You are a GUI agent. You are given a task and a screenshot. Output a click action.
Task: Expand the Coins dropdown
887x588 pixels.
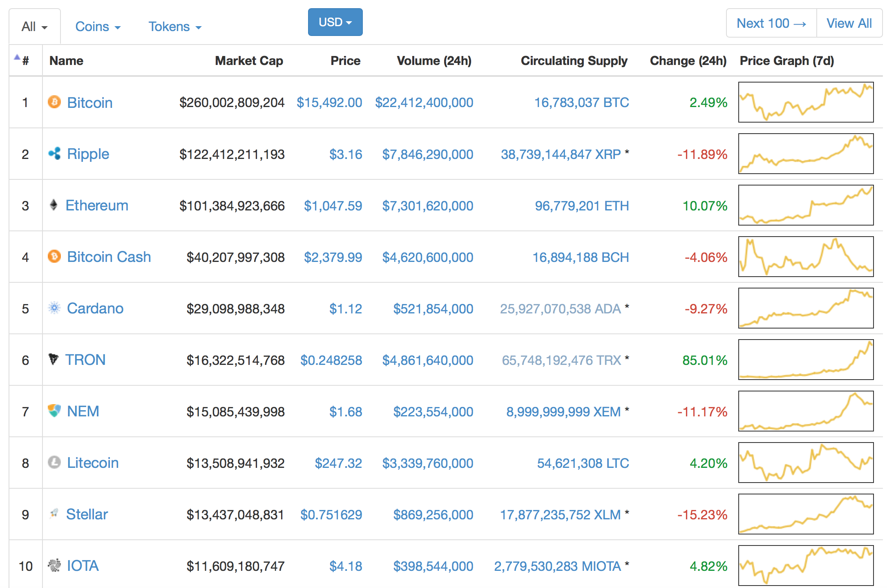98,26
